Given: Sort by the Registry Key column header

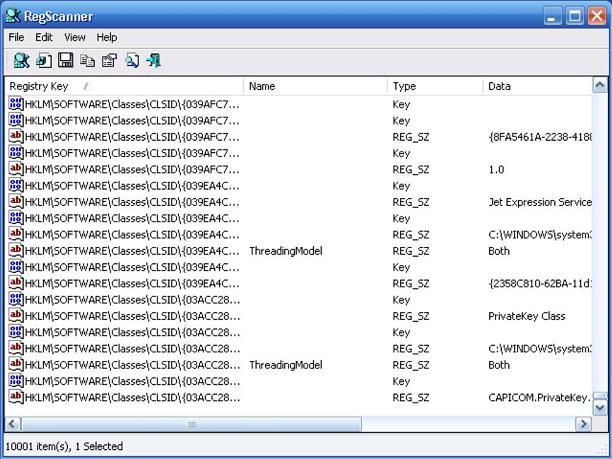Looking at the screenshot, I should point(124,86).
